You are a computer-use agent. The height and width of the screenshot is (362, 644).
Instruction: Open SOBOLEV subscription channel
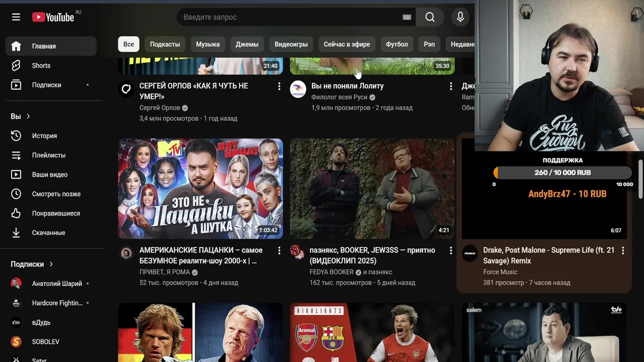pos(51,342)
